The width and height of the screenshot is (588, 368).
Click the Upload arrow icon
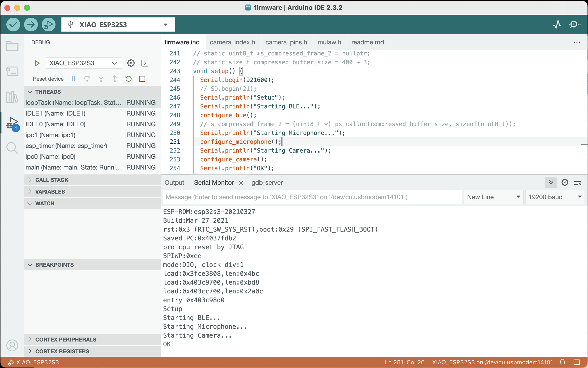click(30, 24)
